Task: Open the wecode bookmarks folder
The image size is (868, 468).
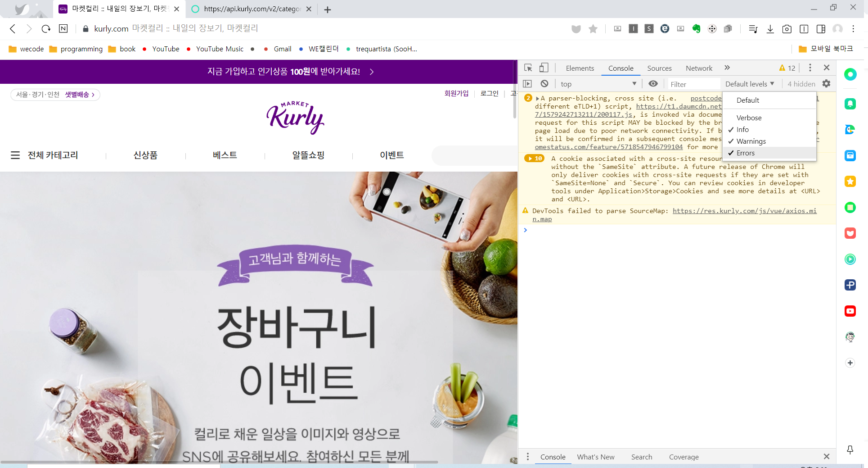Action: point(26,49)
